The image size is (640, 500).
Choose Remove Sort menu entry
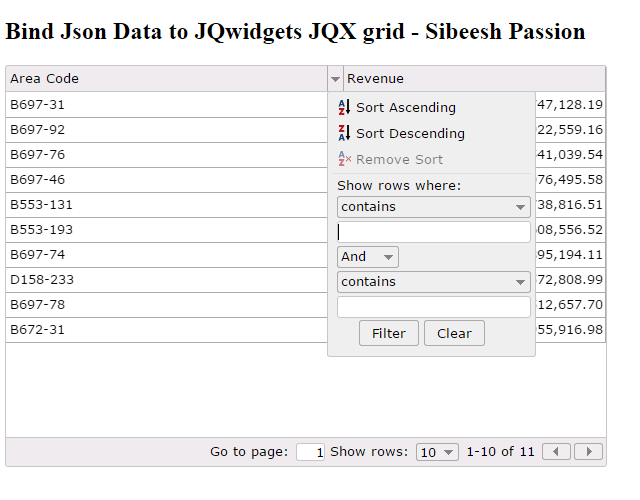click(x=431, y=159)
